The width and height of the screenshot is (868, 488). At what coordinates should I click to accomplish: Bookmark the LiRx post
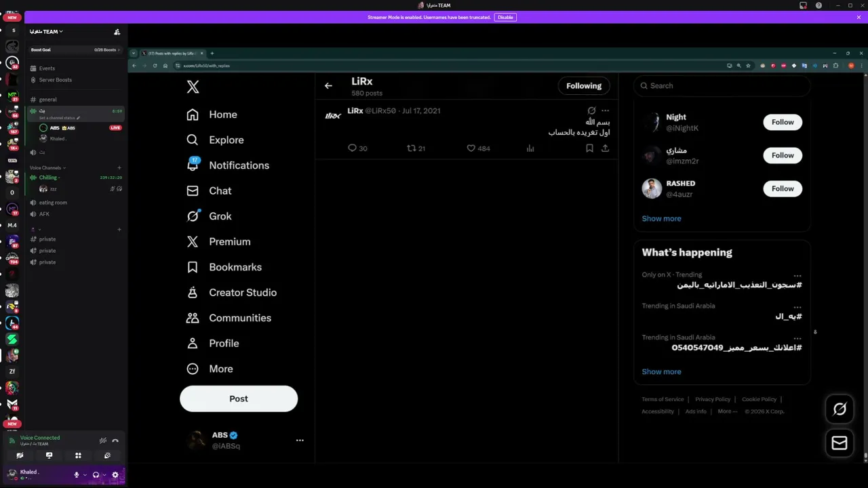589,148
